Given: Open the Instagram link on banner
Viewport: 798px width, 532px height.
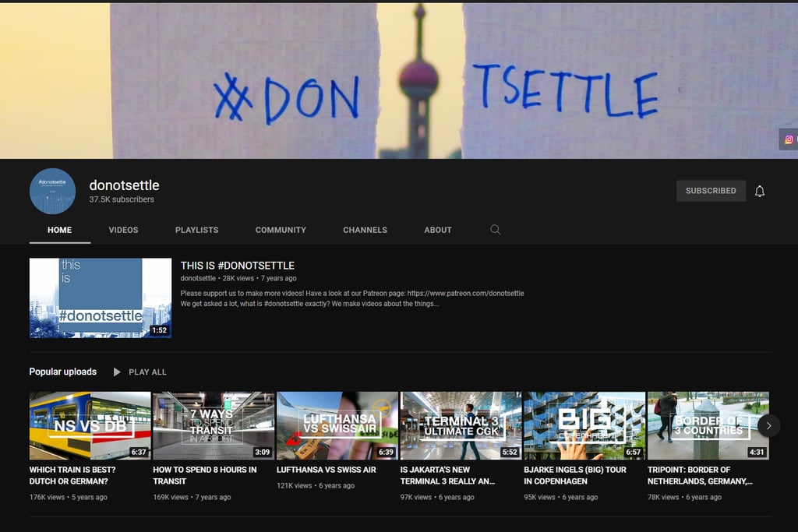Looking at the screenshot, I should point(789,139).
